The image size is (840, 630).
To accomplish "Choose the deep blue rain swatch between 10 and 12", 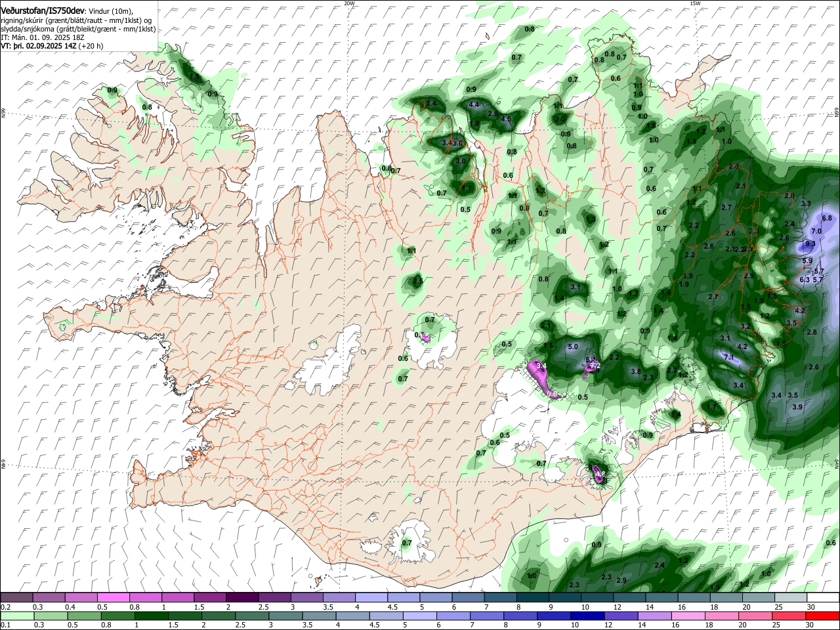I will click(x=587, y=616).
